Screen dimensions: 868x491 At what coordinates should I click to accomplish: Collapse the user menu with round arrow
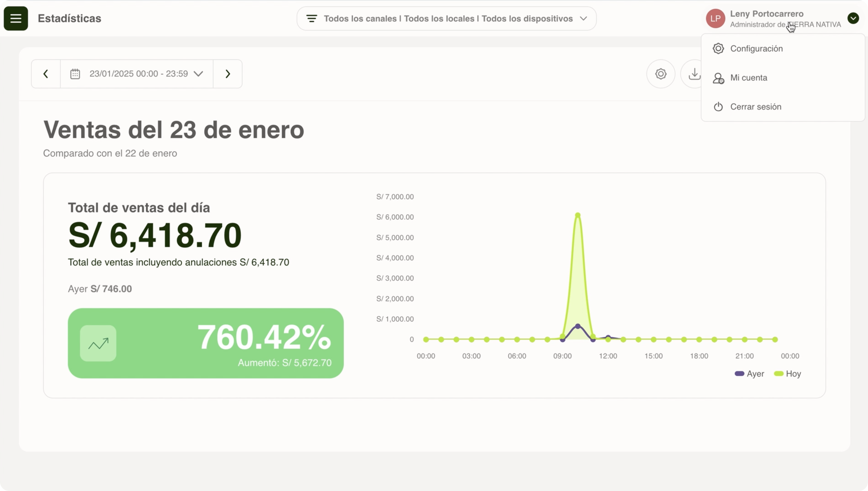point(853,18)
